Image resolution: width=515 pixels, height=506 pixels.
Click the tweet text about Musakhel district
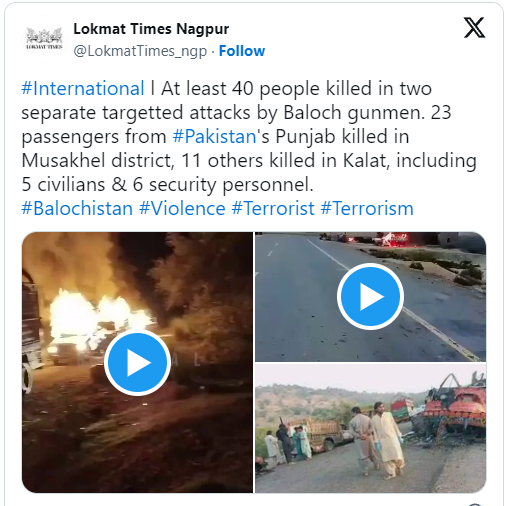(98, 161)
